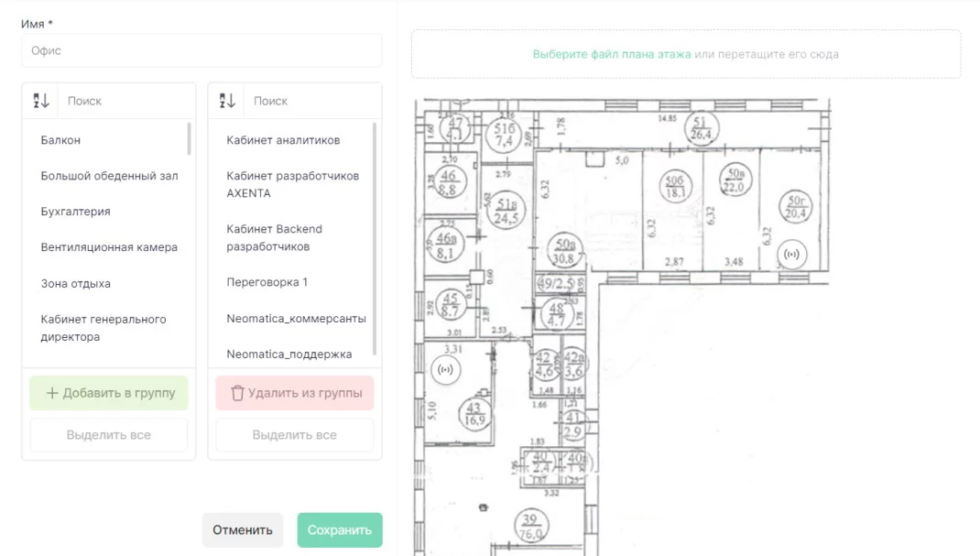Select Neomatica_поддержка item
The height and width of the screenshot is (556, 980).
click(x=289, y=354)
